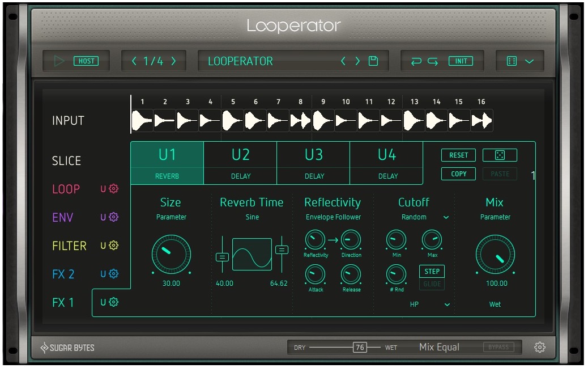Open ENV row gear settings
This screenshot has width=588, height=368.
point(114,217)
